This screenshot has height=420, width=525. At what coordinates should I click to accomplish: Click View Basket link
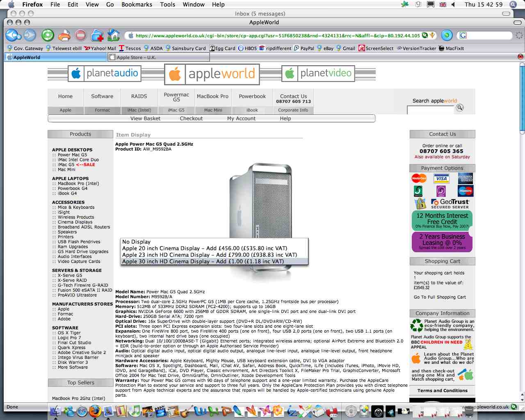coord(145,119)
